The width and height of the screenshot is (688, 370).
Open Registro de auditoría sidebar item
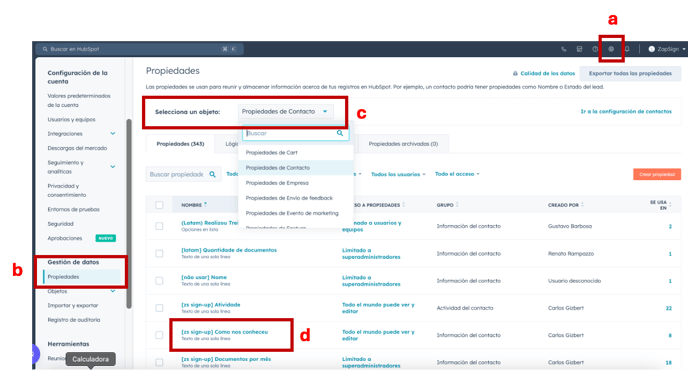[x=74, y=320]
